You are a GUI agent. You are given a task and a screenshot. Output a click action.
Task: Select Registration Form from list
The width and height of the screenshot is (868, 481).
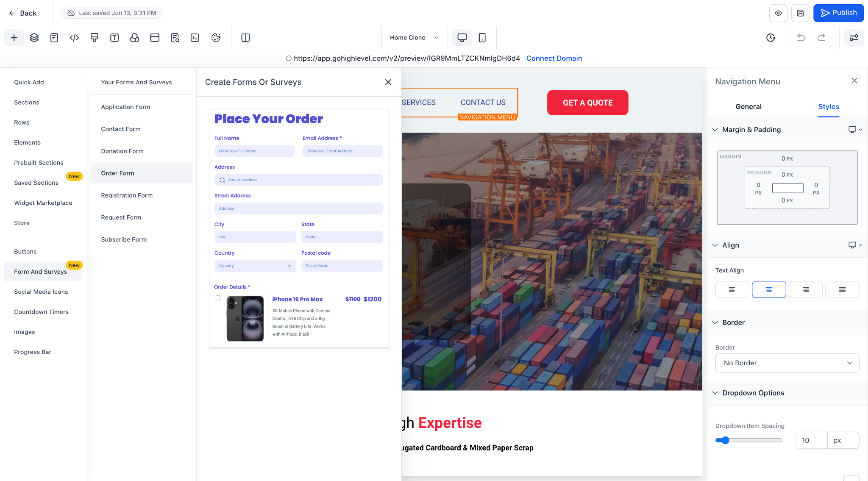click(127, 195)
